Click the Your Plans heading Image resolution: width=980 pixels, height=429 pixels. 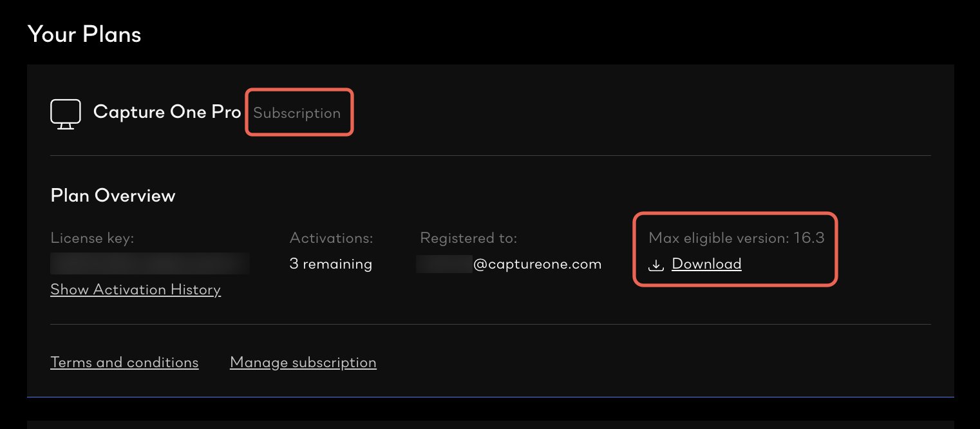(x=84, y=34)
